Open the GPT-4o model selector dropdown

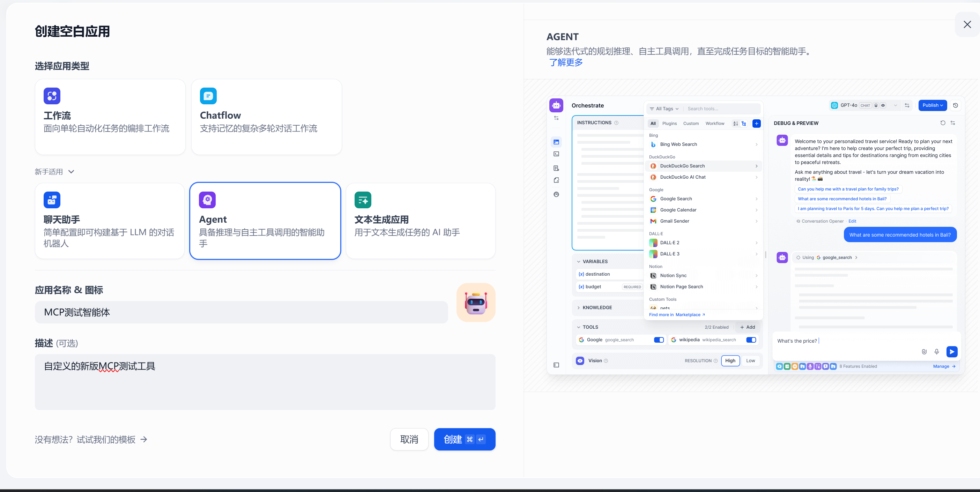864,105
